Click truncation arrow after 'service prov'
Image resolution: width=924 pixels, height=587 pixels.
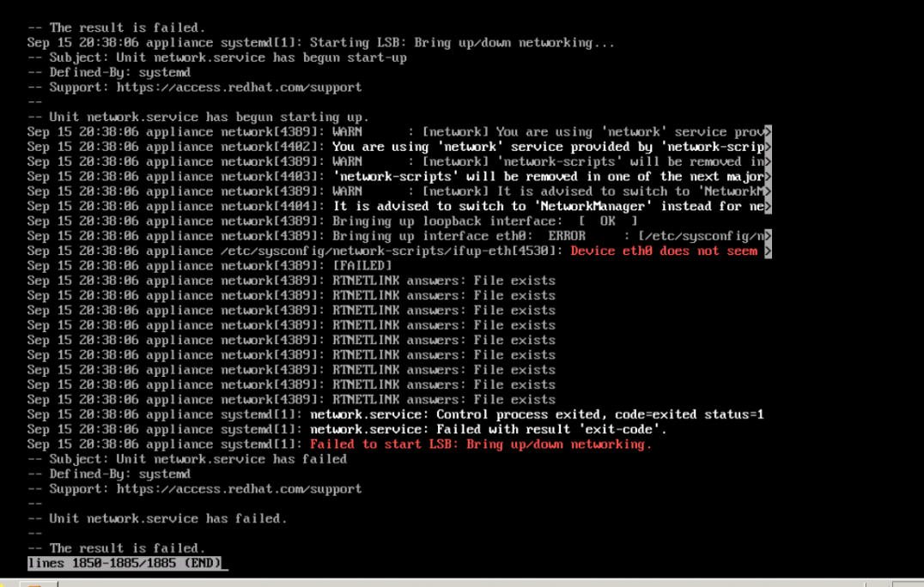pos(768,132)
